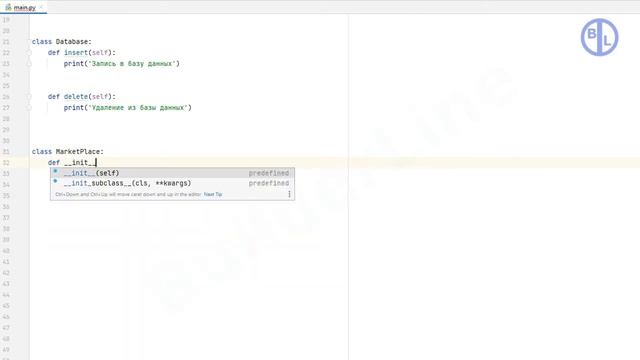Screen dimensions: 640x360
Task: Click the 'predefined' label of __init_subclass__ row
Action: 269,183
